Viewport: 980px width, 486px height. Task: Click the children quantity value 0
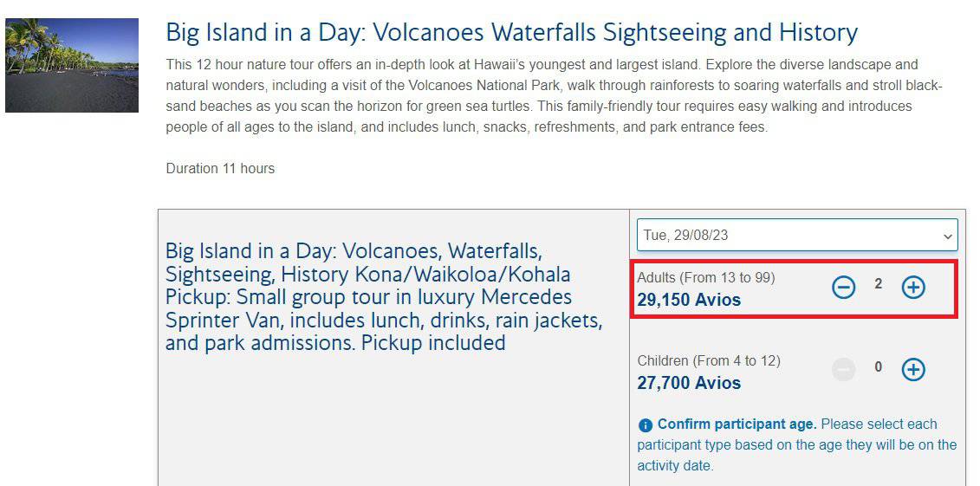878,367
